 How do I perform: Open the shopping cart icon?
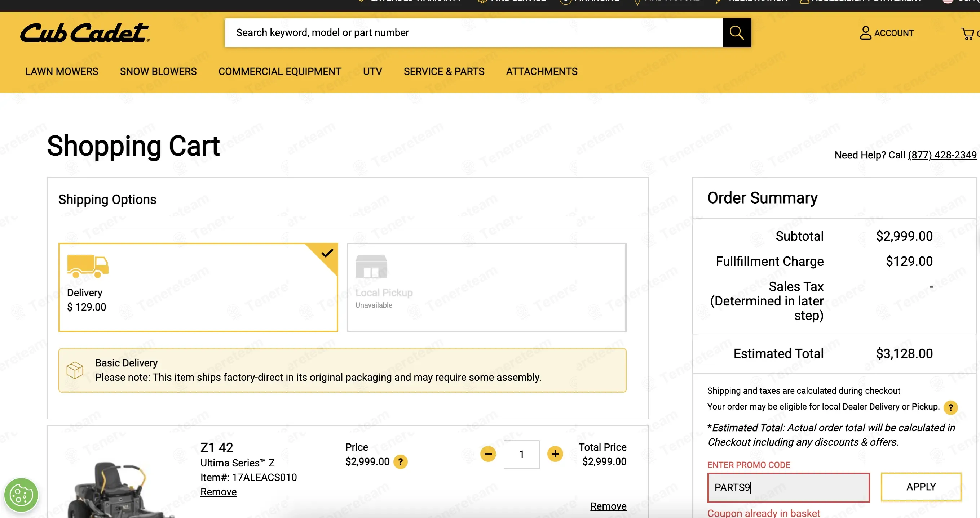tap(967, 34)
